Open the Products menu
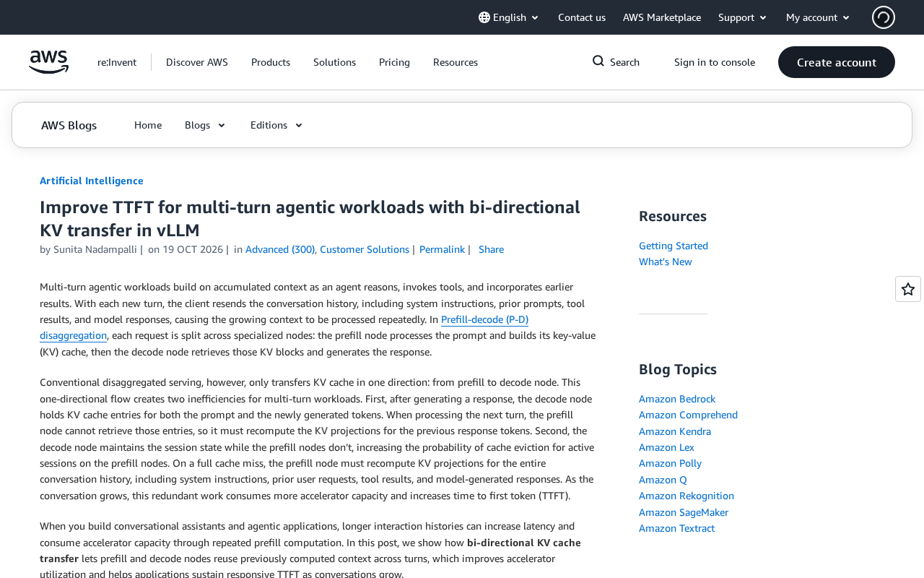This screenshot has width=924, height=578. click(271, 62)
